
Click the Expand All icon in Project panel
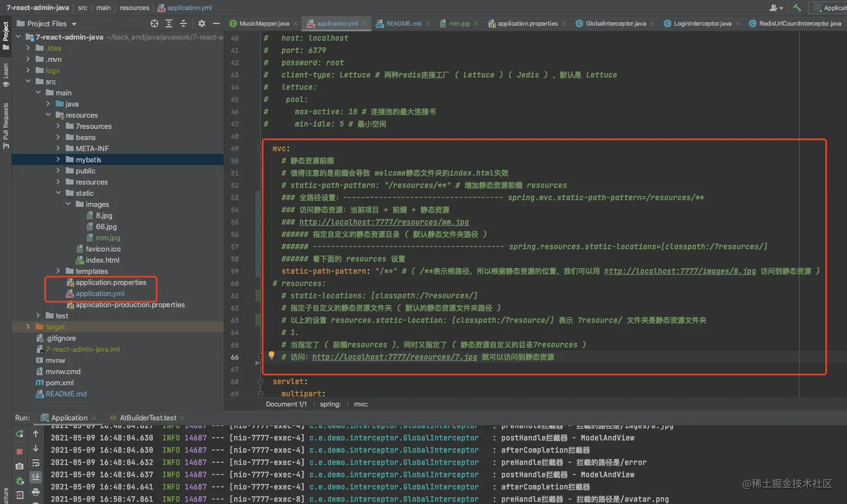coord(169,24)
